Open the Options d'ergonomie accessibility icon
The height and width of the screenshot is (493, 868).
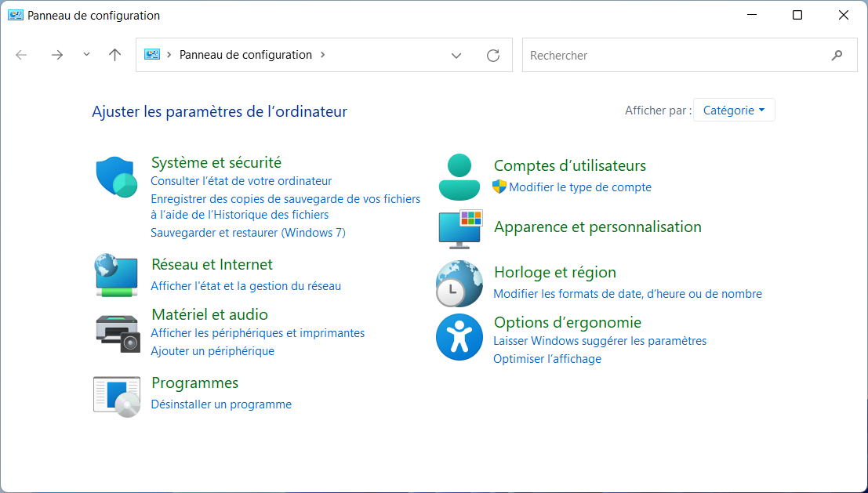(459, 337)
